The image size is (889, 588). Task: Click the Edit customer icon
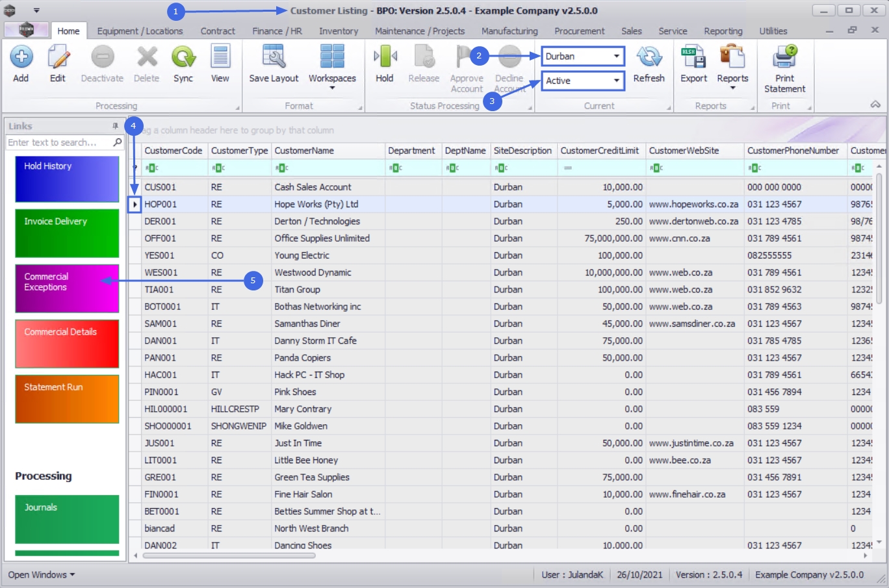(58, 64)
